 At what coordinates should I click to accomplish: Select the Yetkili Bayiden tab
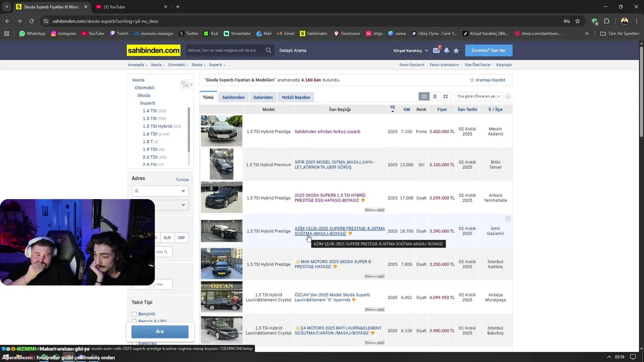296,97
